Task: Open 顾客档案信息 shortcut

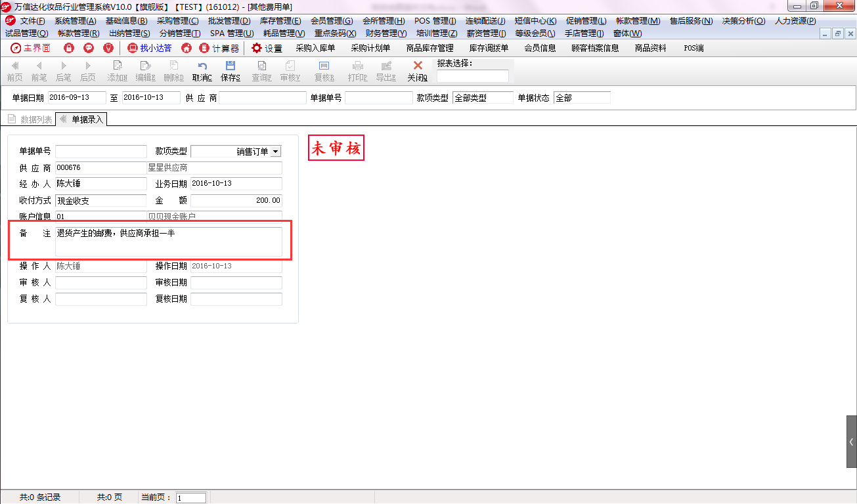Action: click(595, 48)
